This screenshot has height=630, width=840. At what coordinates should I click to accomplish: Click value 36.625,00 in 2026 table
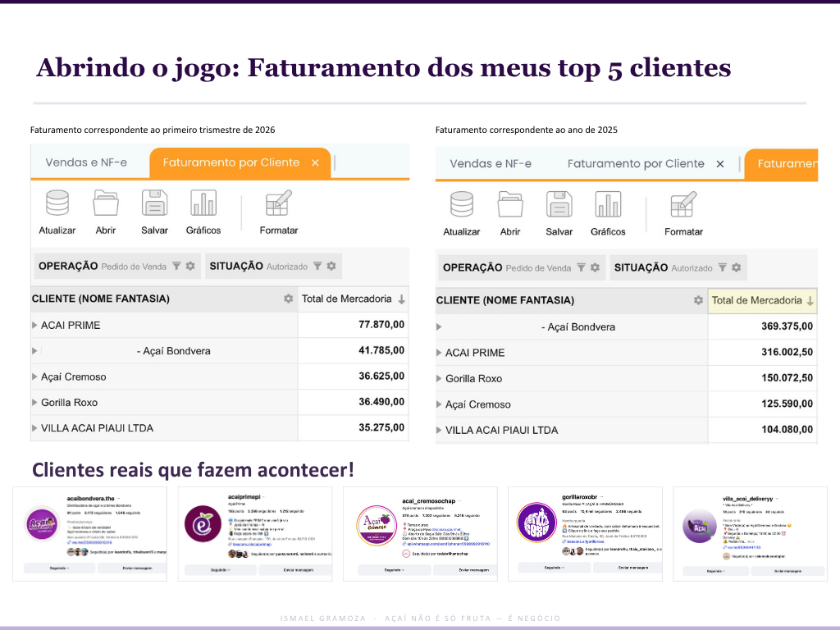pos(381,376)
